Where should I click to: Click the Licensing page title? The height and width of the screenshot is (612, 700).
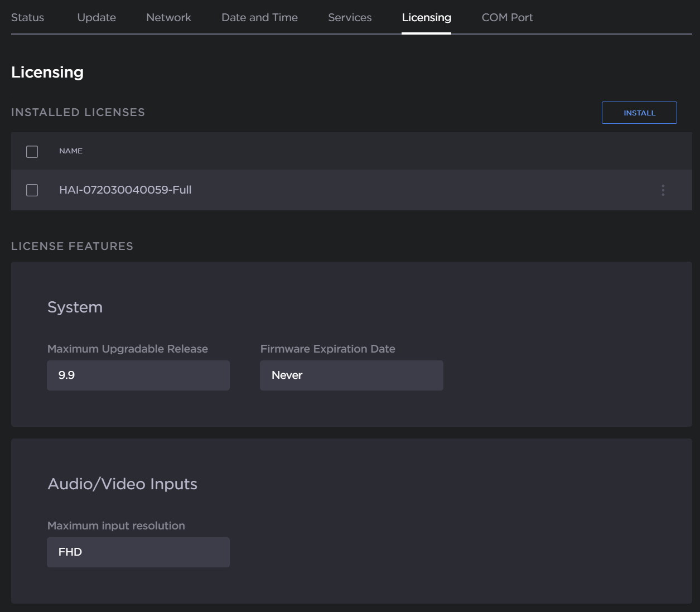point(47,72)
